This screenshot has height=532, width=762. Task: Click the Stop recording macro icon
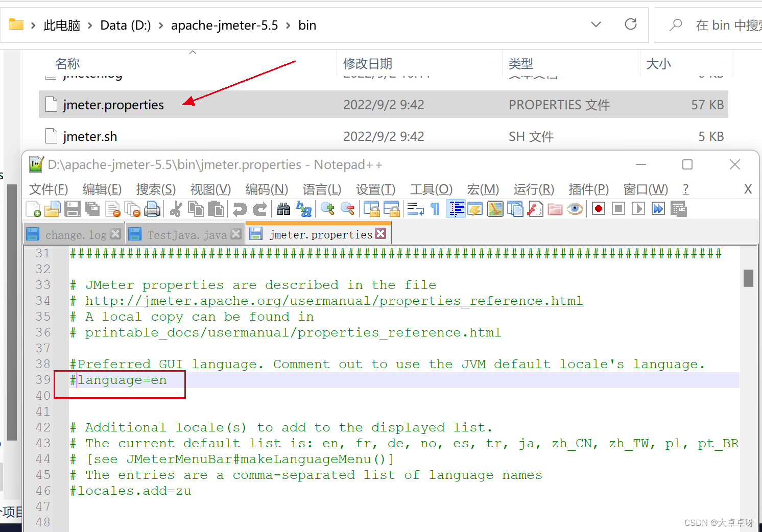618,209
